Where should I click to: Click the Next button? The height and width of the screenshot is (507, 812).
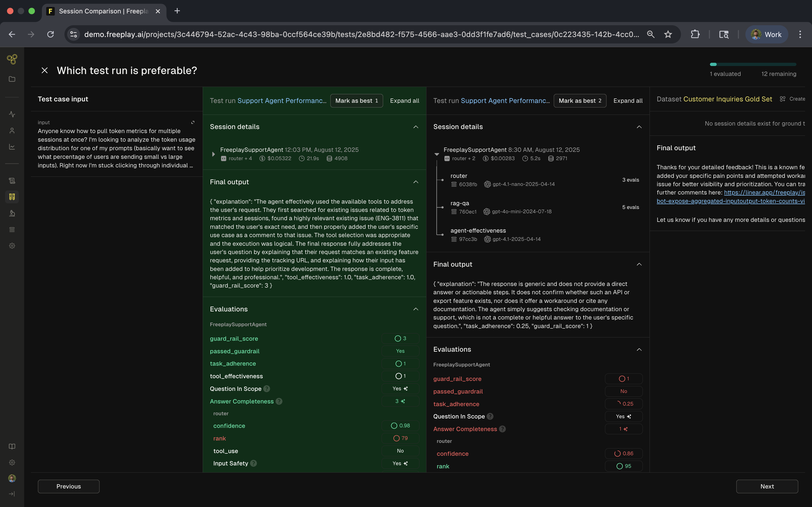(767, 486)
